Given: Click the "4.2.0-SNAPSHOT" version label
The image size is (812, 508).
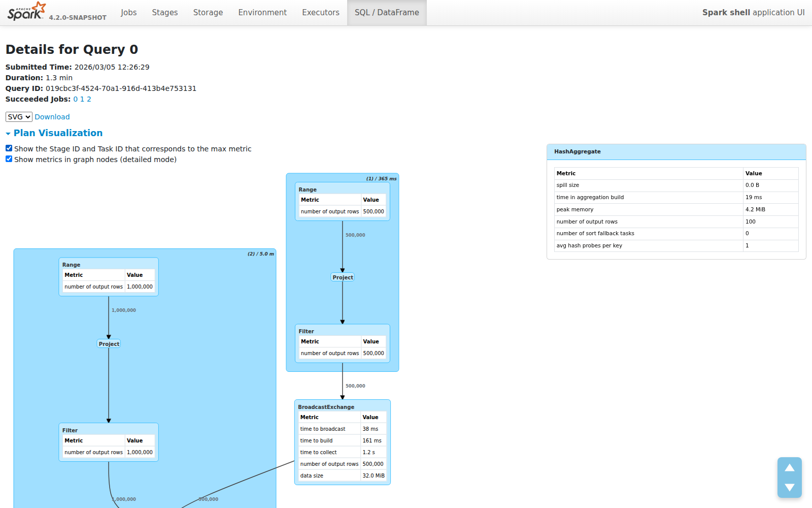Looking at the screenshot, I should coord(78,17).
